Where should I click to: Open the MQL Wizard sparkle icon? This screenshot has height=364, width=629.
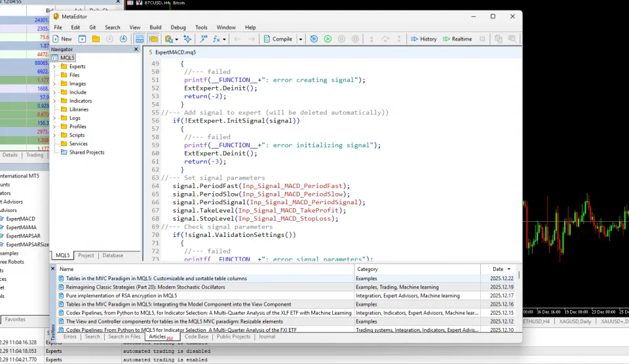pyautogui.click(x=187, y=39)
